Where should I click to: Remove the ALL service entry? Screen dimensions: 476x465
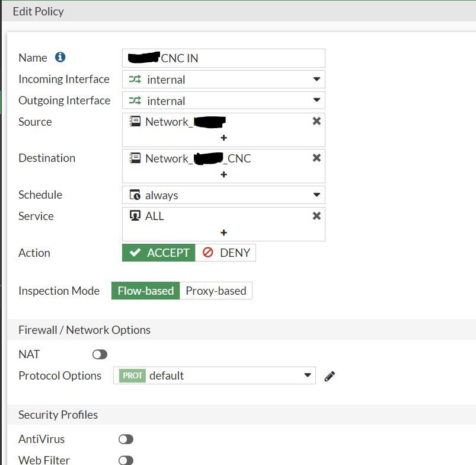(x=317, y=216)
